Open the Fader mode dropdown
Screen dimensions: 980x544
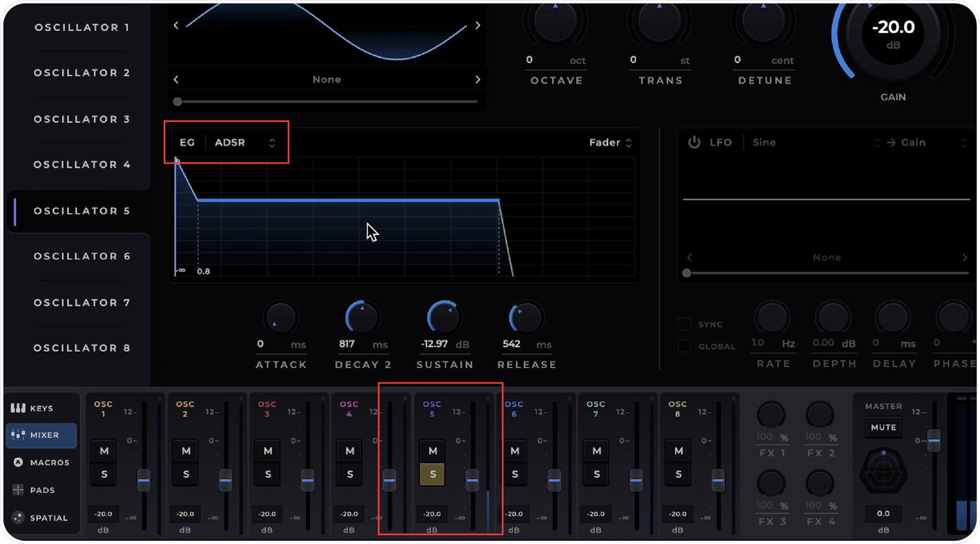click(610, 142)
